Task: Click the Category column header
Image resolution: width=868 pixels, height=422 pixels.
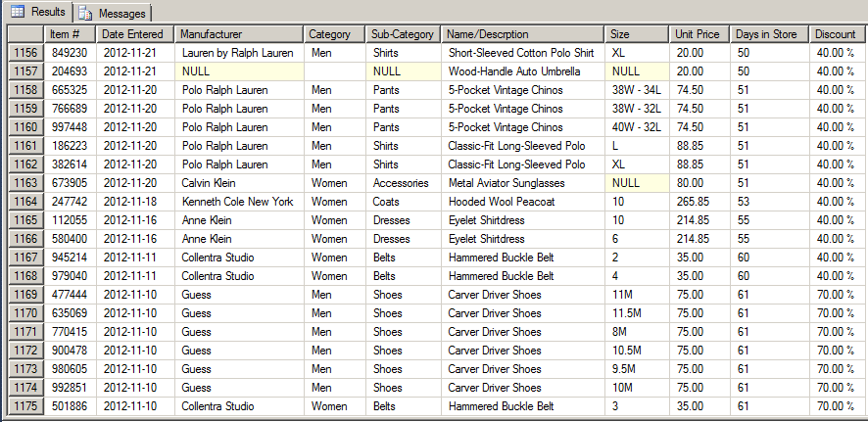Action: 334,34
